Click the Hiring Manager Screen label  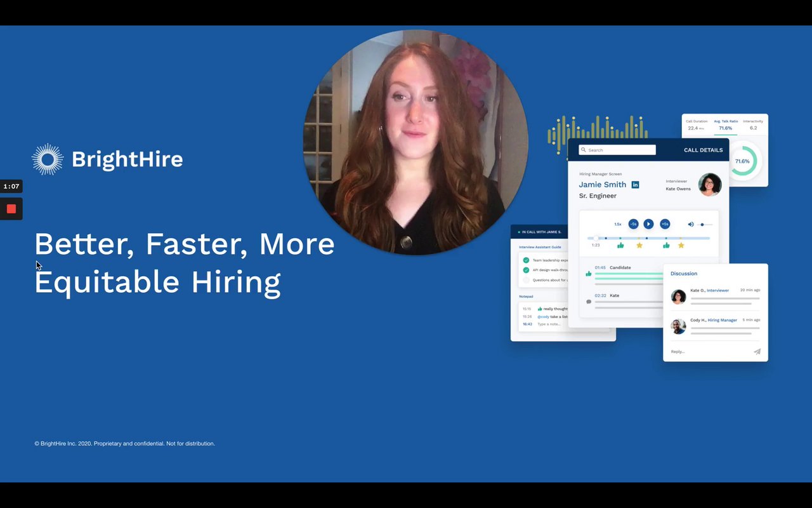tap(600, 174)
